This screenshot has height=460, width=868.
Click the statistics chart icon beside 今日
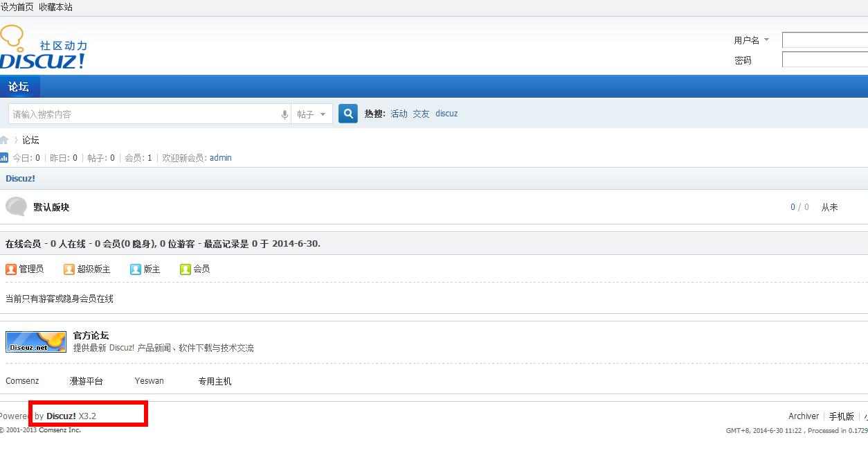point(4,158)
